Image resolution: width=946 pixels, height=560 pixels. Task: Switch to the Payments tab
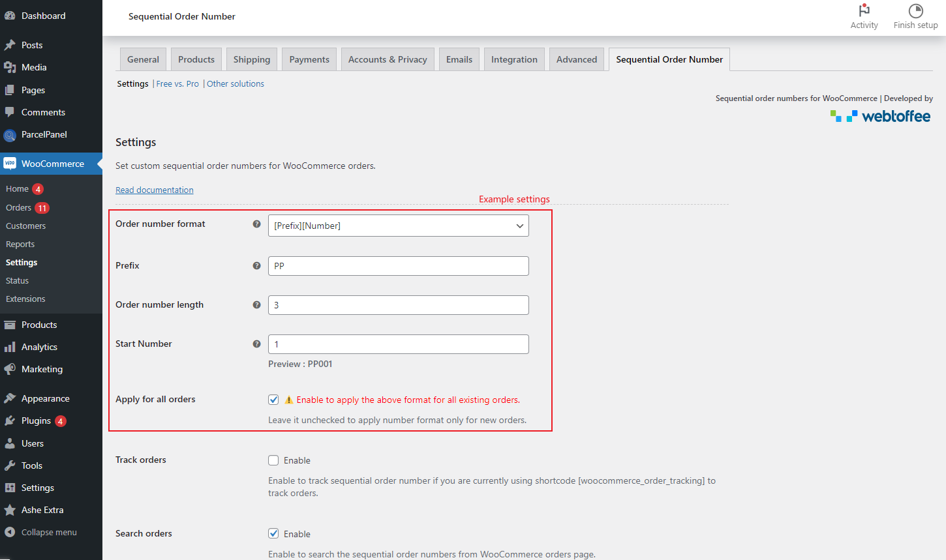pyautogui.click(x=309, y=59)
